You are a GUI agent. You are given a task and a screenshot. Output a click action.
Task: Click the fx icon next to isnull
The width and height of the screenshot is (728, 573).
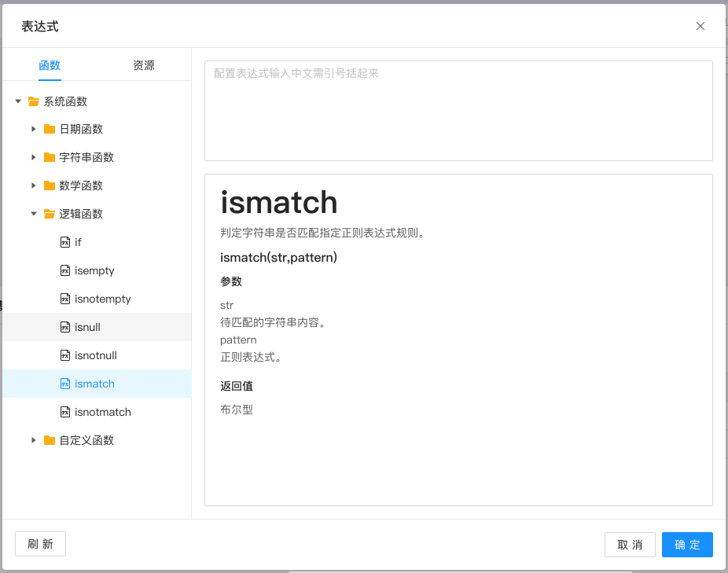(66, 327)
